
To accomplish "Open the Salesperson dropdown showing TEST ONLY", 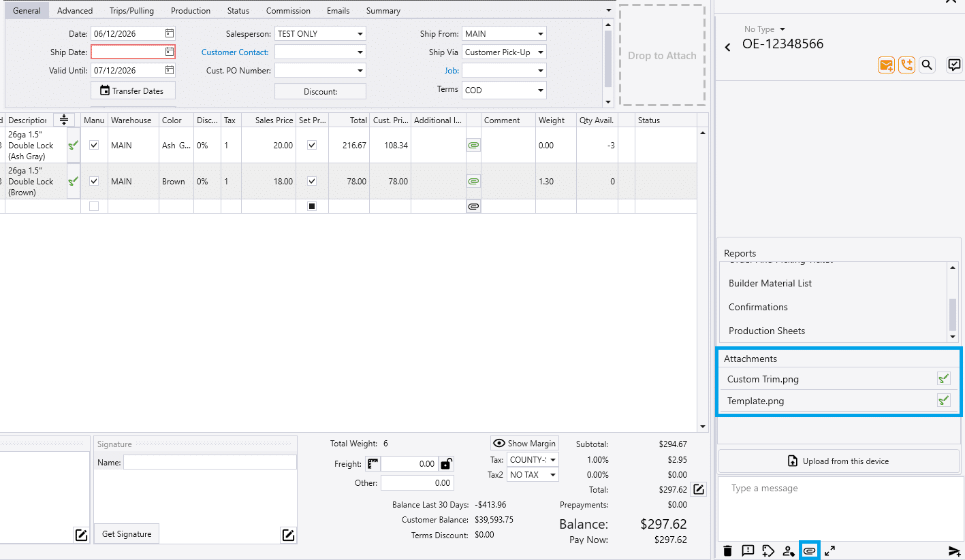I will [x=320, y=33].
